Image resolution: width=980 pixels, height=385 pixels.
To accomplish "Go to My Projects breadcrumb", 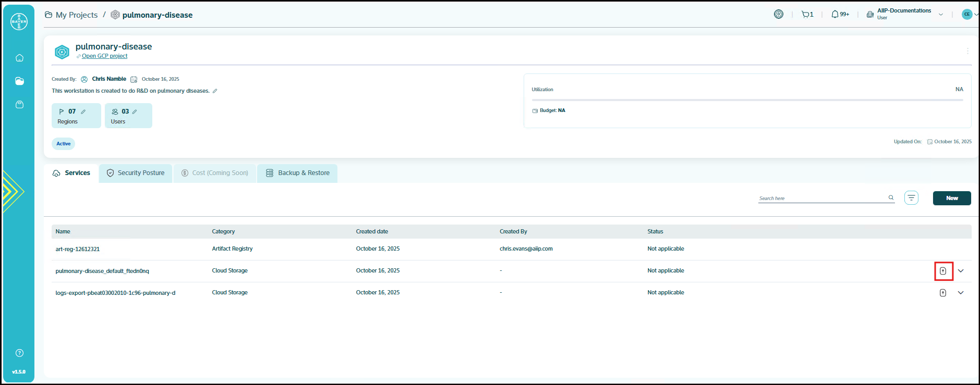I will point(76,15).
